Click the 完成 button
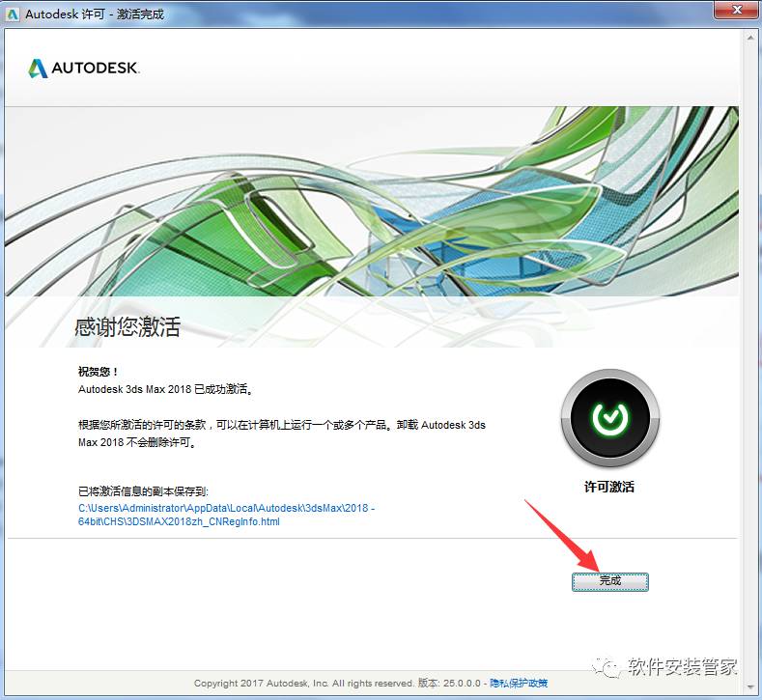Screen dimensions: 762x700 (610, 581)
